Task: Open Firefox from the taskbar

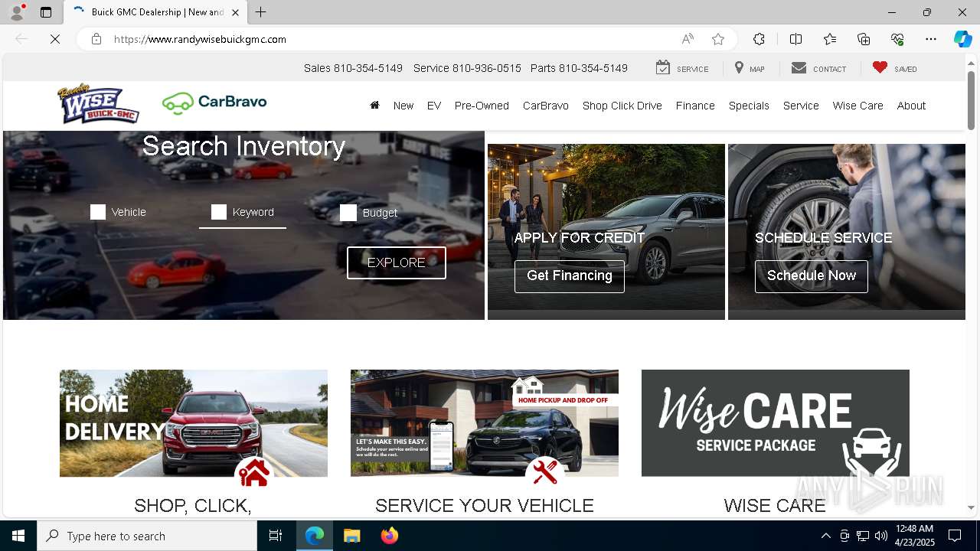Action: click(389, 536)
